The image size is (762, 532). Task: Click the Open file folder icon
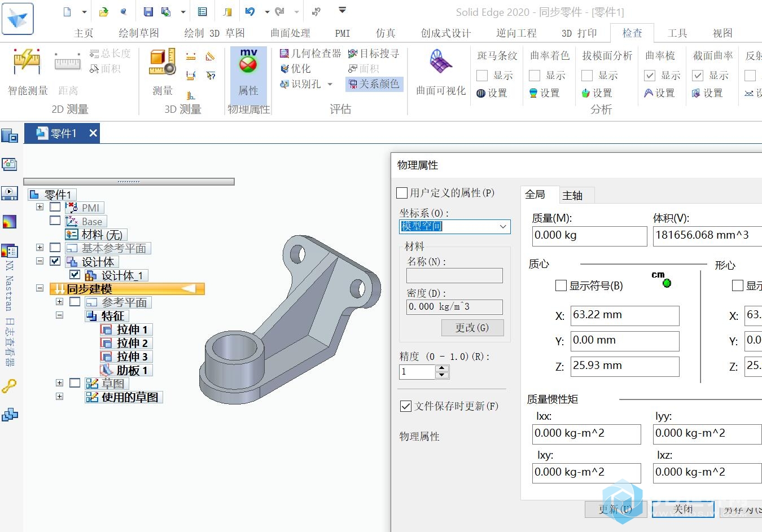104,12
